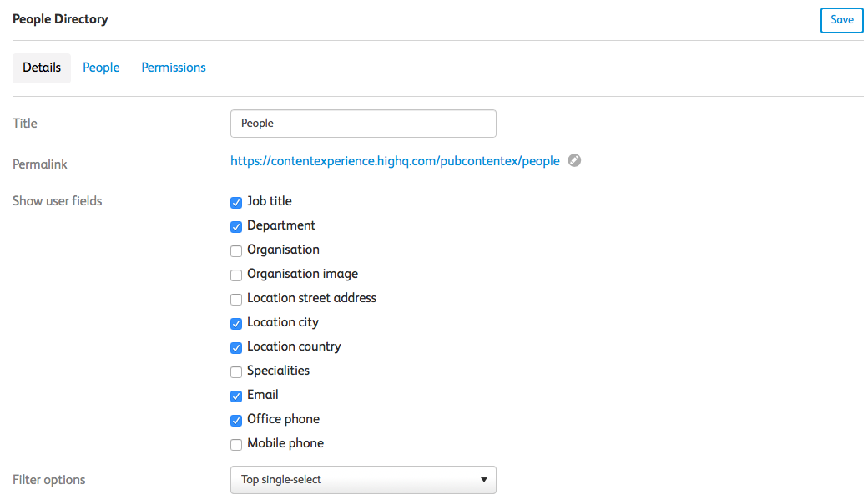Untick the Location country checkbox
Viewport: 868px width, 500px height.
[x=236, y=348]
